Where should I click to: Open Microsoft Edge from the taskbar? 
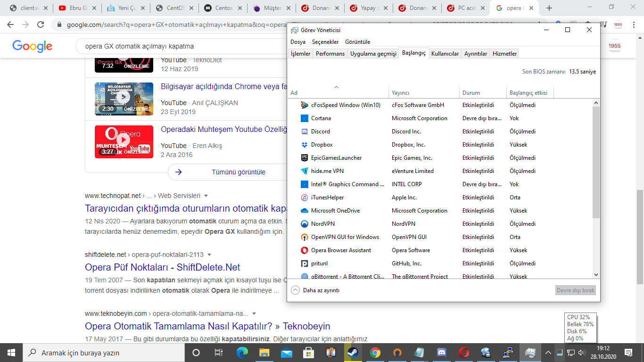[x=242, y=353]
